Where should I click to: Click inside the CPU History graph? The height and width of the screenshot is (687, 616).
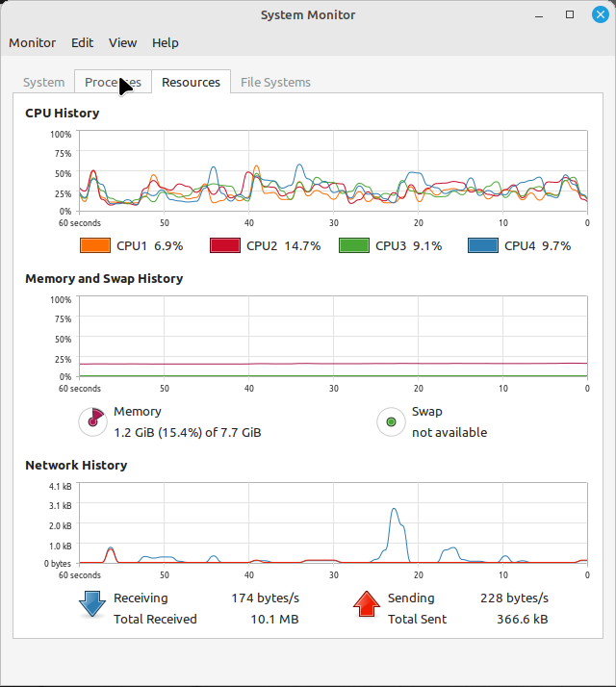(333, 171)
